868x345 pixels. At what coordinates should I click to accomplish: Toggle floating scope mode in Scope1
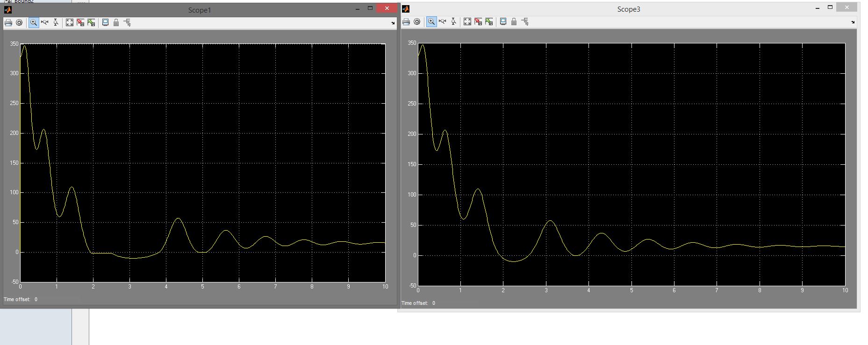point(105,22)
